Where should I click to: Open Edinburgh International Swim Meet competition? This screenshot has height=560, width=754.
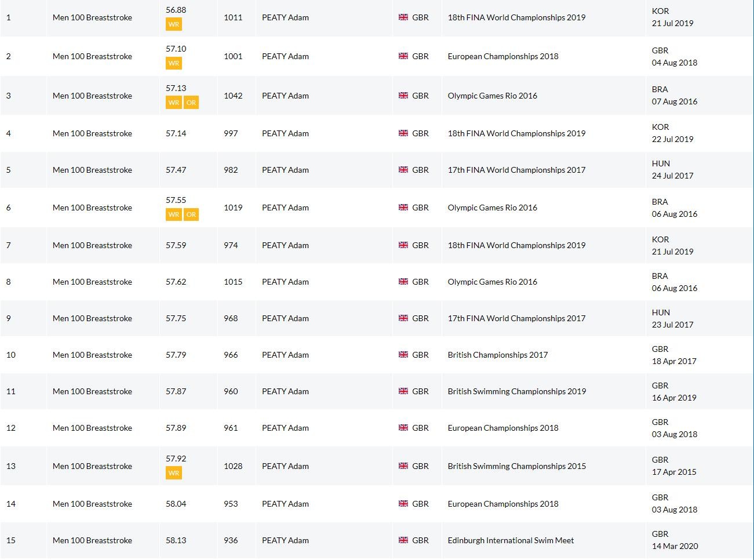tap(511, 540)
